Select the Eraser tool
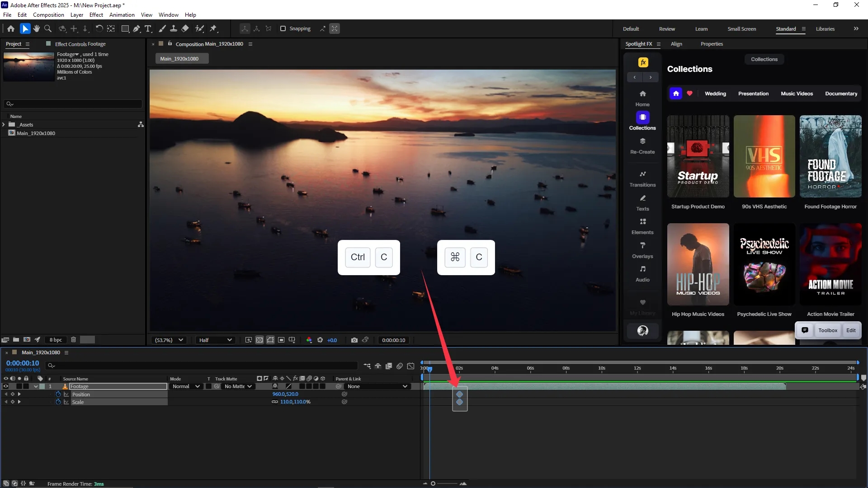The image size is (868, 488). click(185, 28)
